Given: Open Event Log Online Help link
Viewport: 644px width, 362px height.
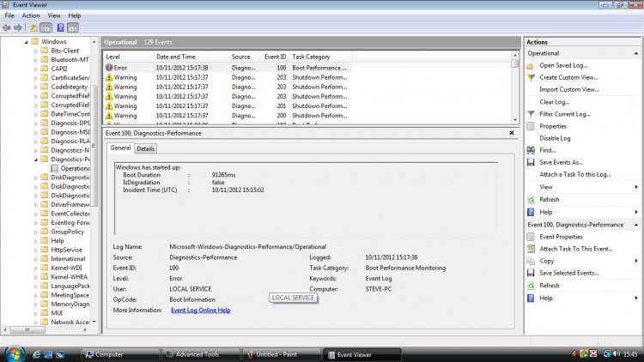Looking at the screenshot, I should point(200,311).
